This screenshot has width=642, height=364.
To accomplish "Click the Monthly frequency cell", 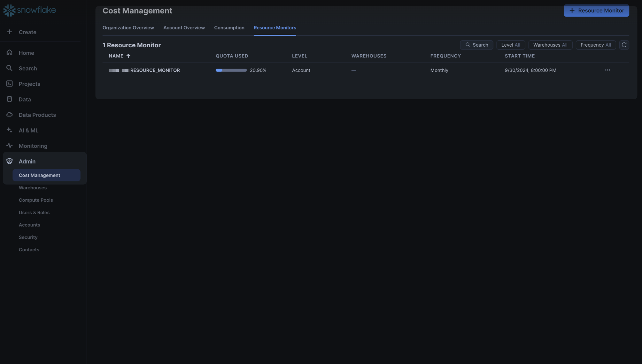I will 439,70.
